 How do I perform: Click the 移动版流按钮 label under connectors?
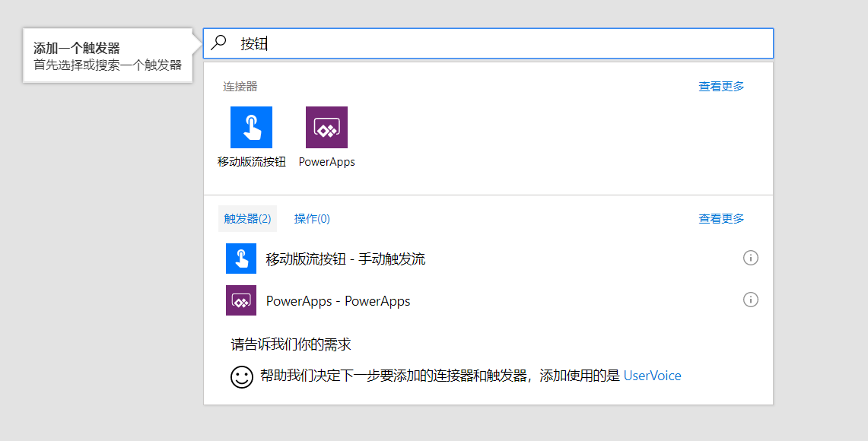coord(251,162)
